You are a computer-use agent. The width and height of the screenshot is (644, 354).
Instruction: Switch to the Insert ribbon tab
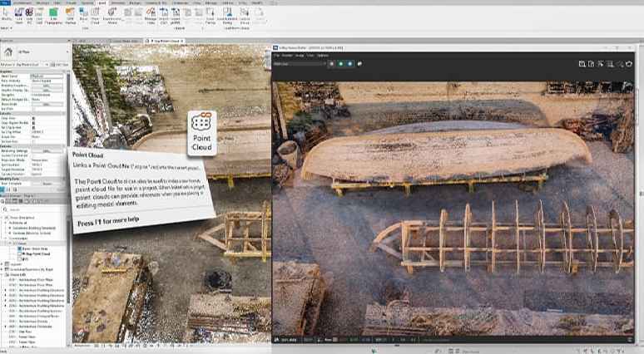(x=102, y=4)
